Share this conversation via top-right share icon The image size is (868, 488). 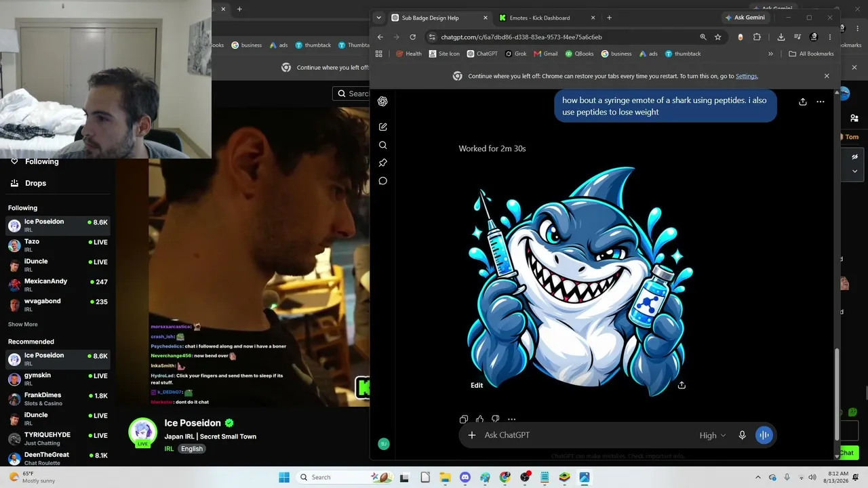[802, 102]
